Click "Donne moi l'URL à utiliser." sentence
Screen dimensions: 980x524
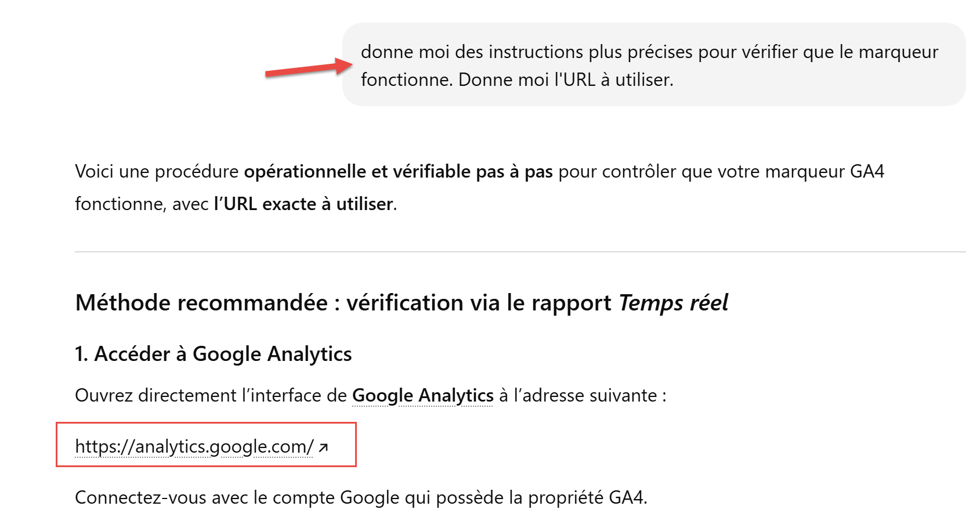tap(566, 79)
